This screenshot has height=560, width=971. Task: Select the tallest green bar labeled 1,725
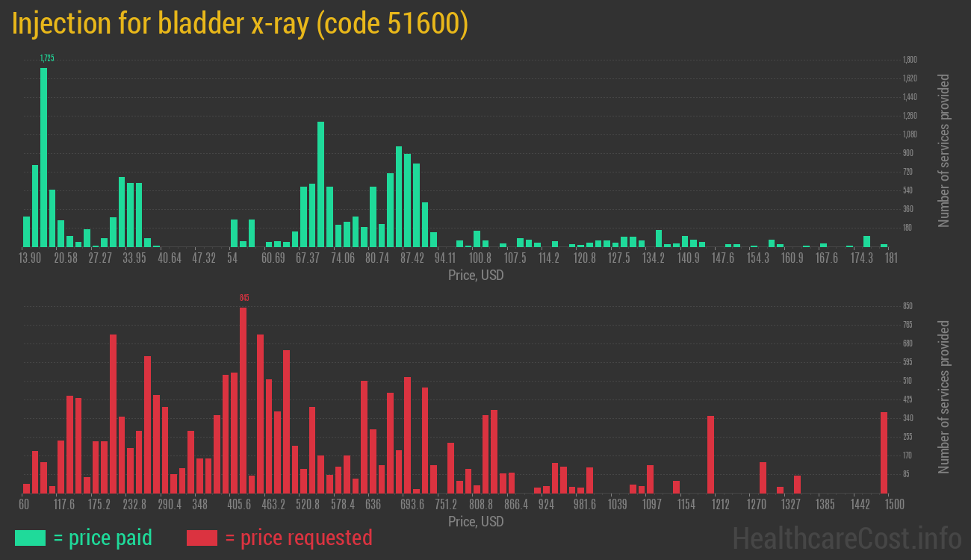point(43,157)
